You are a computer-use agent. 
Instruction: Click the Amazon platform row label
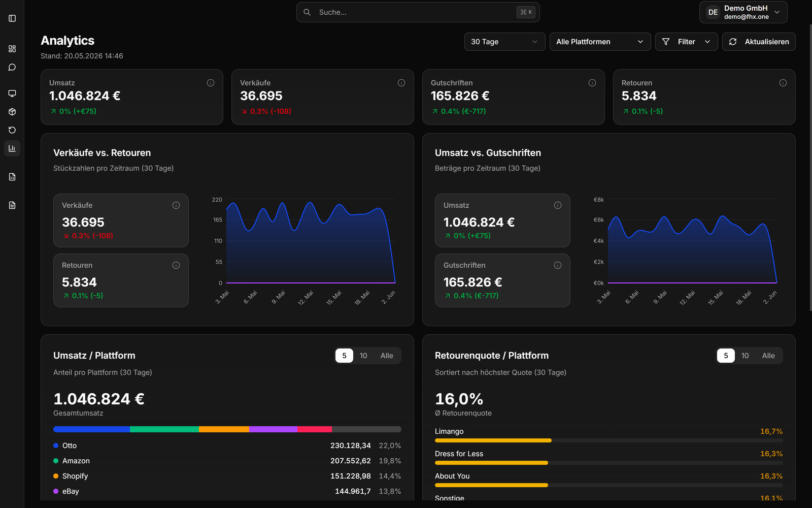[76, 461]
